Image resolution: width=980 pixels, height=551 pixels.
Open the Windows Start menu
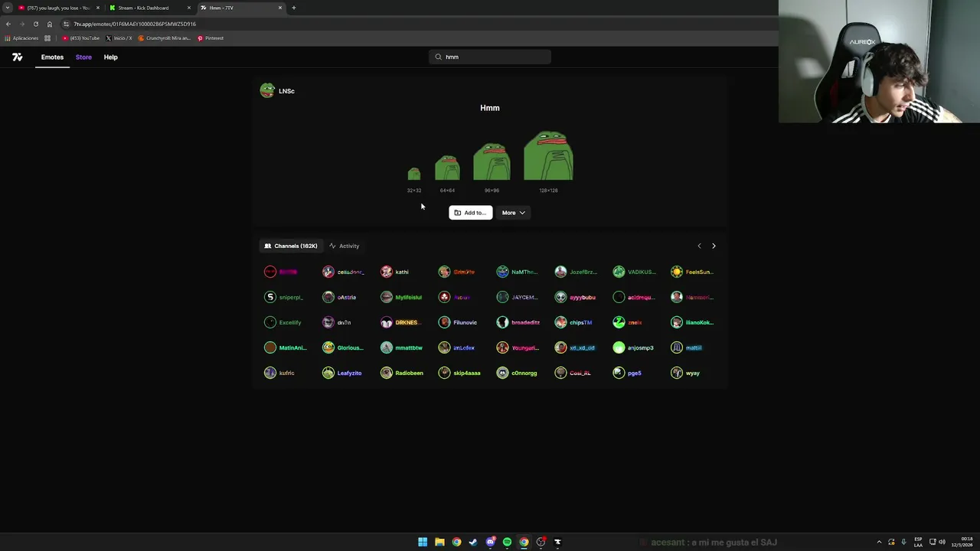(423, 542)
